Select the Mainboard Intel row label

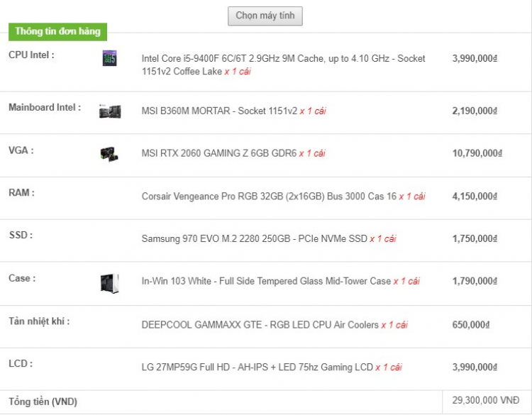(45, 108)
